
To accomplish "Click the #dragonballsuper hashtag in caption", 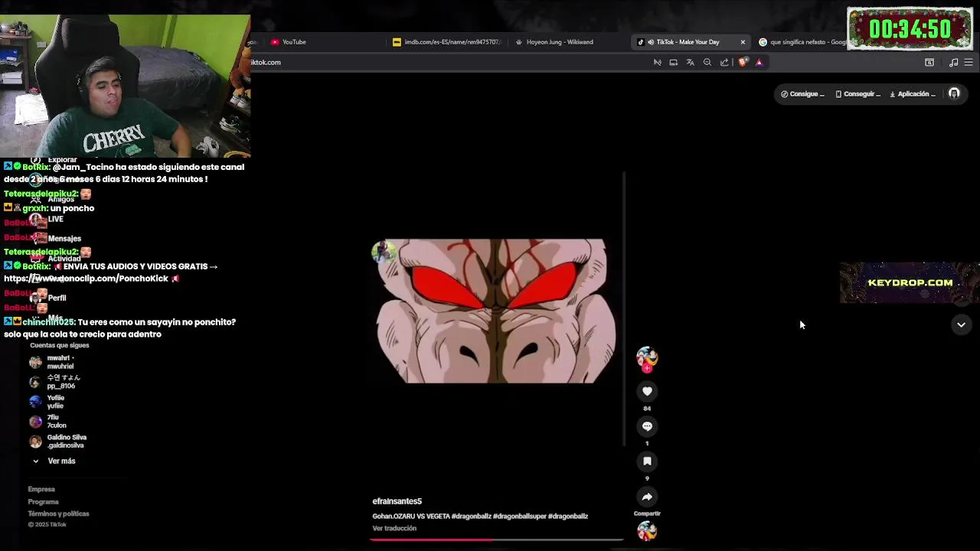I will 519,516.
